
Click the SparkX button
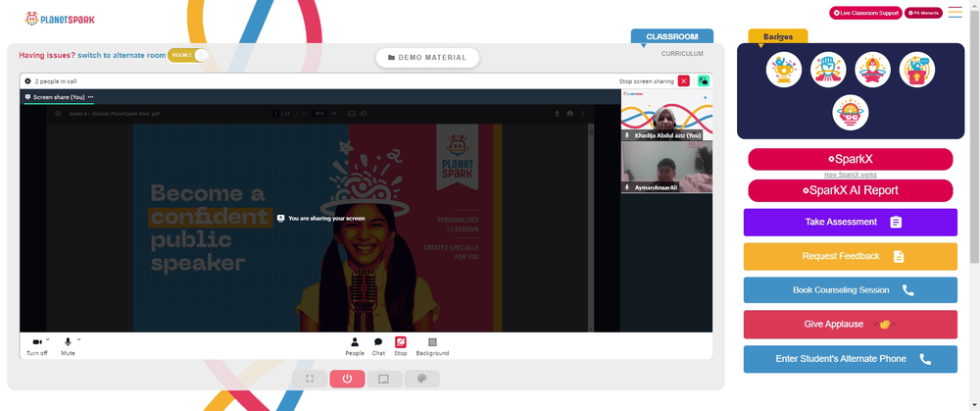(x=850, y=159)
